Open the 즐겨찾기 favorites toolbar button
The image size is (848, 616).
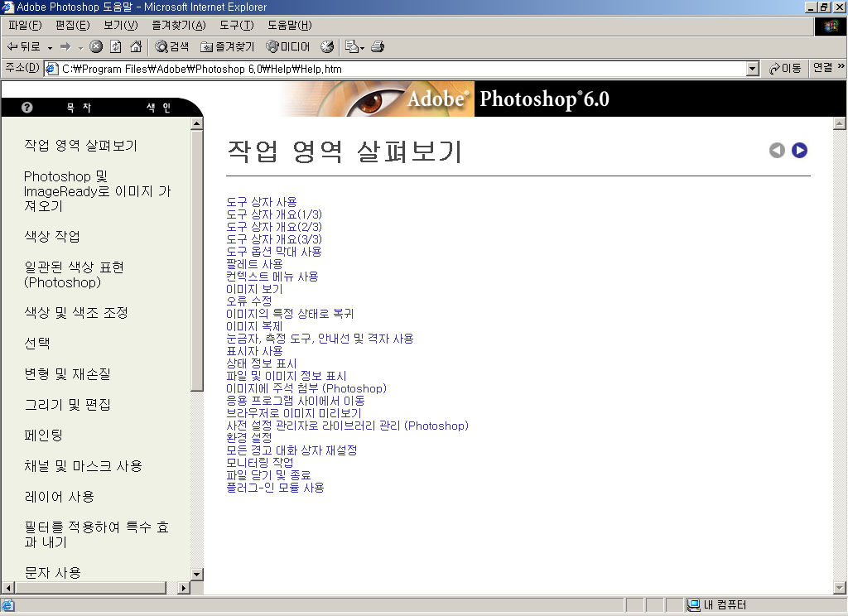(x=227, y=47)
